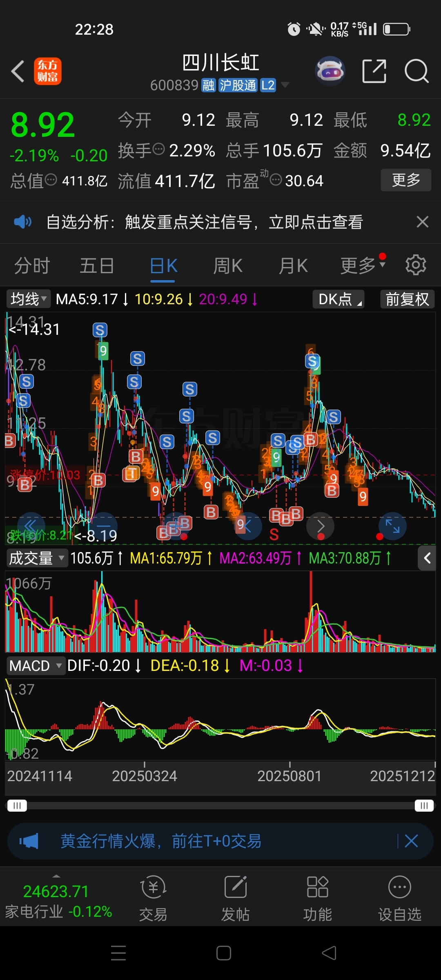This screenshot has height=980, width=441.
Task: Tap 涨停价:10.03 label on chart
Action: click(x=45, y=475)
